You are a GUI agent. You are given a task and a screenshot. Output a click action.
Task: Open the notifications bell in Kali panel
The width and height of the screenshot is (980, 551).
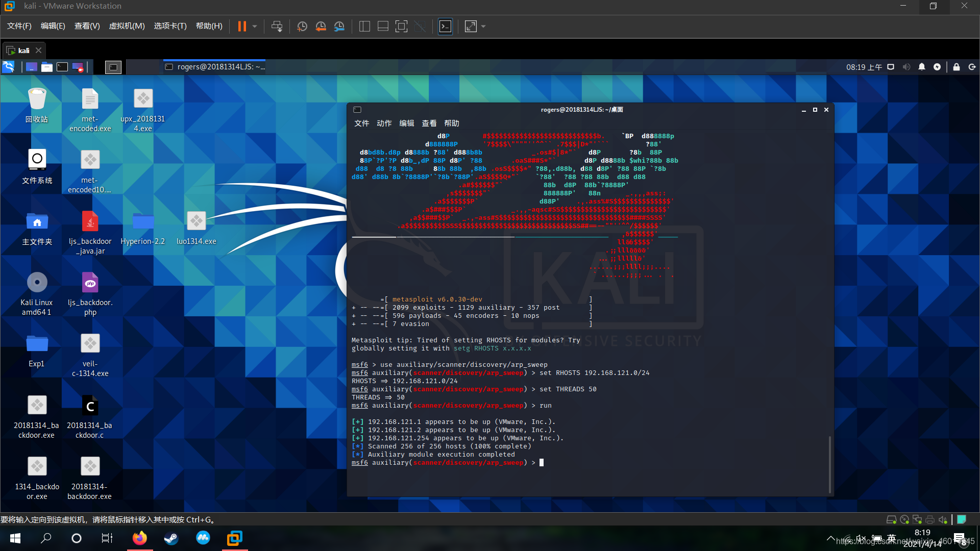(922, 67)
